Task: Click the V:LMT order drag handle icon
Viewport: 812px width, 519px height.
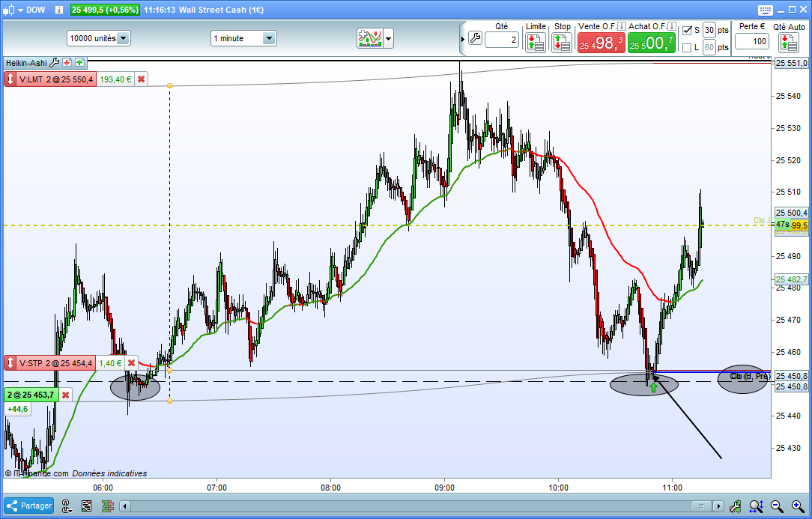Action: (10, 79)
